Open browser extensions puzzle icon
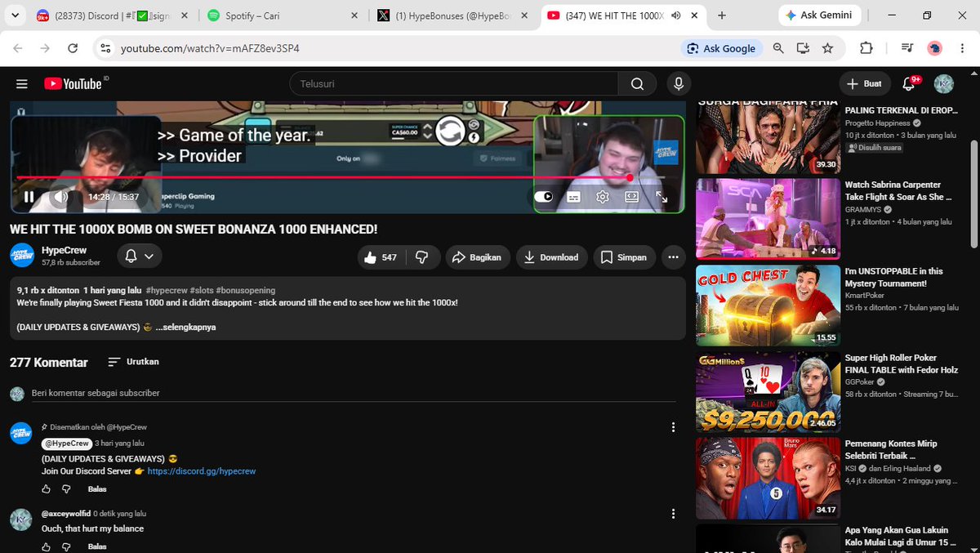 tap(866, 48)
